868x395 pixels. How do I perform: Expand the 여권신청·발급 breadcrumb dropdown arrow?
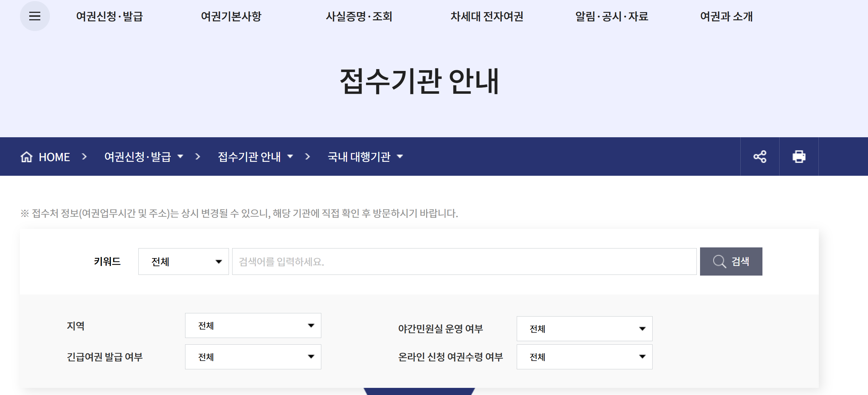180,157
